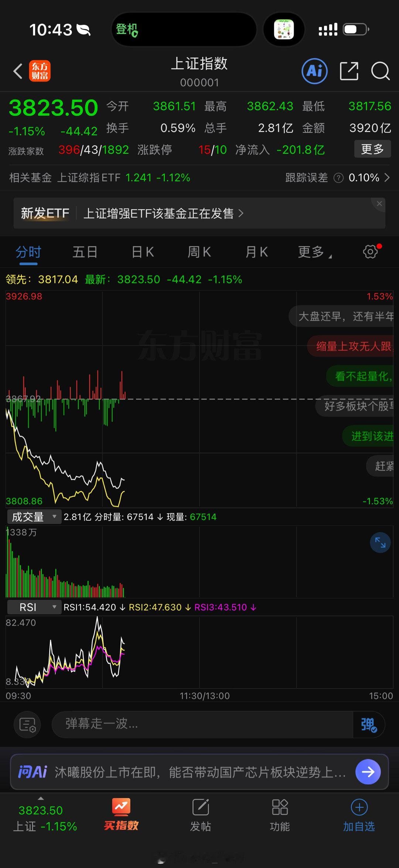Open chart settings gear icon
399x868 pixels.
pyautogui.click(x=371, y=251)
